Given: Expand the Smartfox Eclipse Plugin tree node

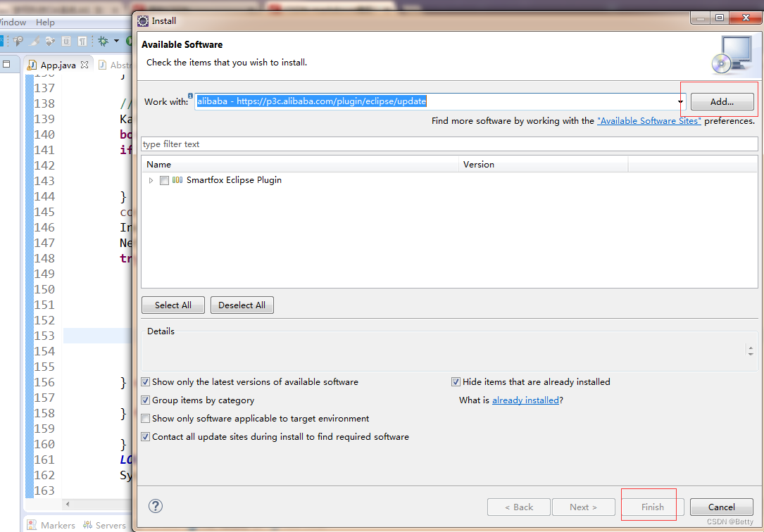Looking at the screenshot, I should (x=151, y=181).
